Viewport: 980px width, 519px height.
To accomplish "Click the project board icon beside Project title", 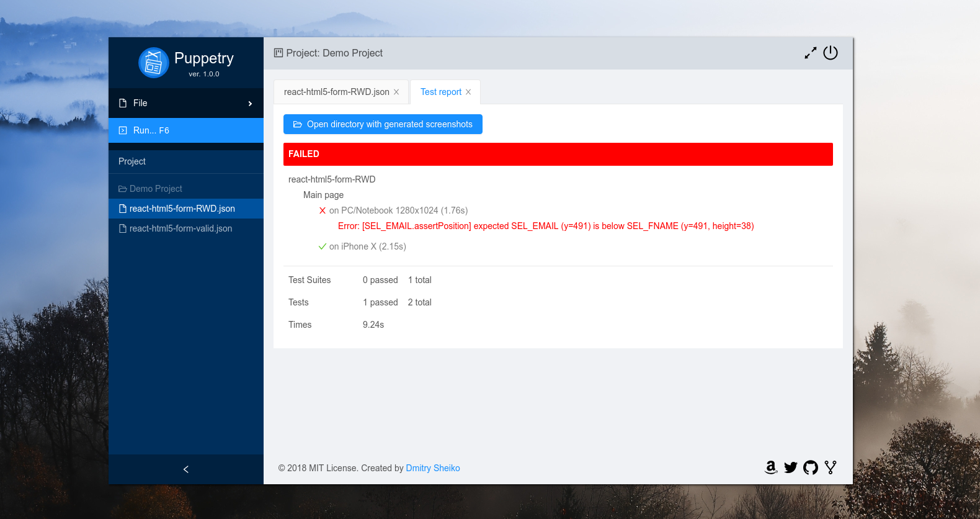I will 278,53.
